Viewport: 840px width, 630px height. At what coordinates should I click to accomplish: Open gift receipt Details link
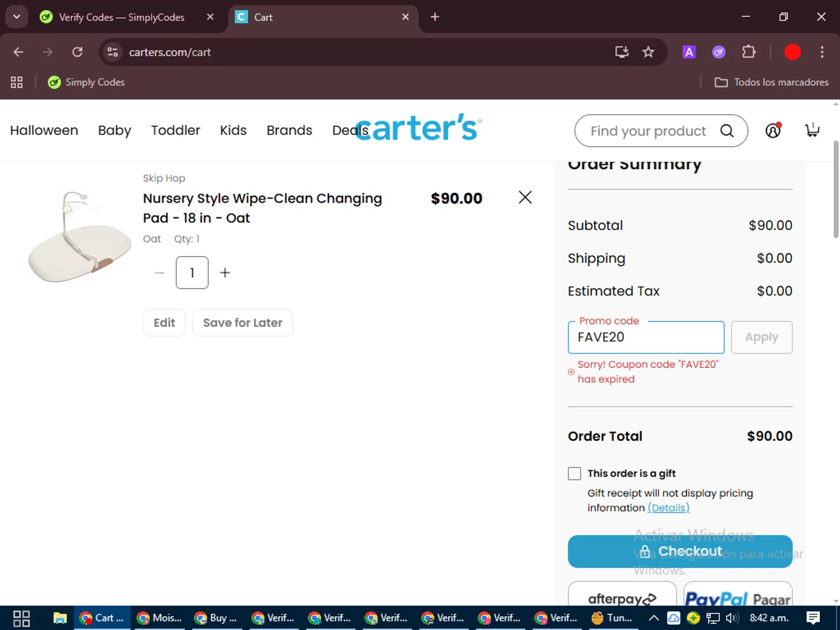(x=669, y=508)
